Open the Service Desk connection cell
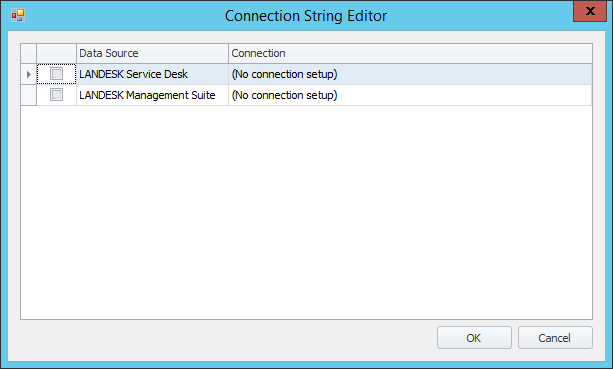The width and height of the screenshot is (613, 369). 410,74
